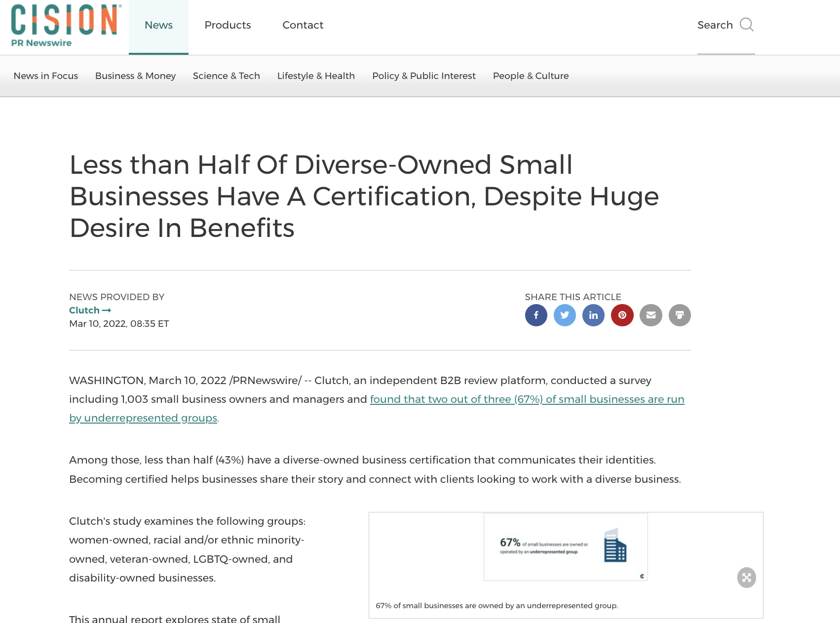The image size is (840, 623).
Task: Expand Business & Money category
Action: click(x=135, y=76)
